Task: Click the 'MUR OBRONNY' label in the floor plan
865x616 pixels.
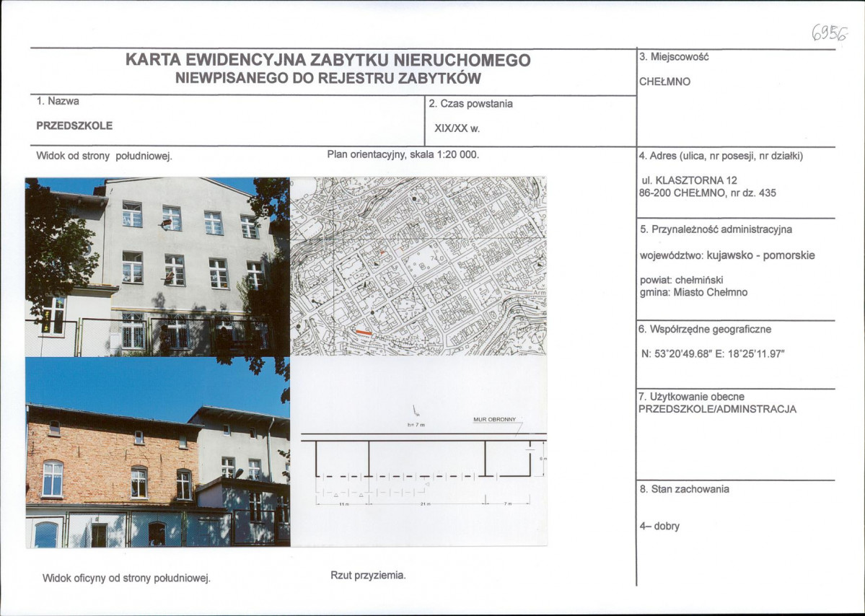Action: coord(494,419)
